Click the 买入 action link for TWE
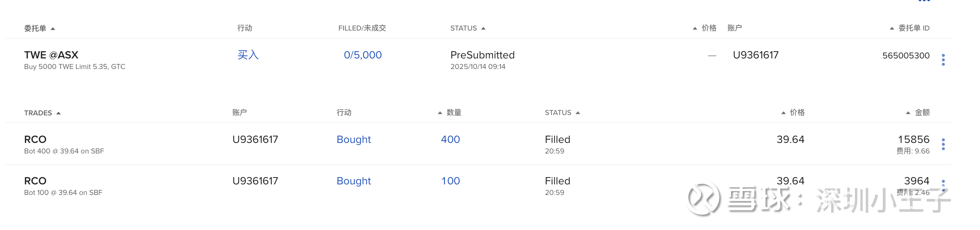Viewport: 980px width, 230px height. [248, 55]
